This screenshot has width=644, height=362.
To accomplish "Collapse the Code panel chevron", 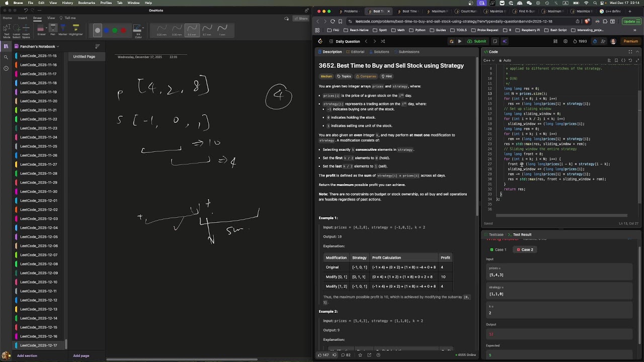I will (x=637, y=52).
